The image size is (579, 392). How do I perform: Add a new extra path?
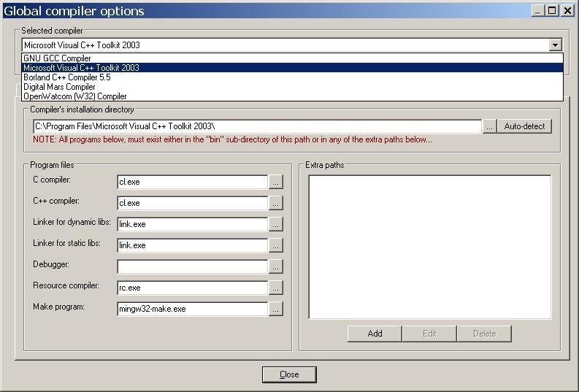click(x=375, y=334)
